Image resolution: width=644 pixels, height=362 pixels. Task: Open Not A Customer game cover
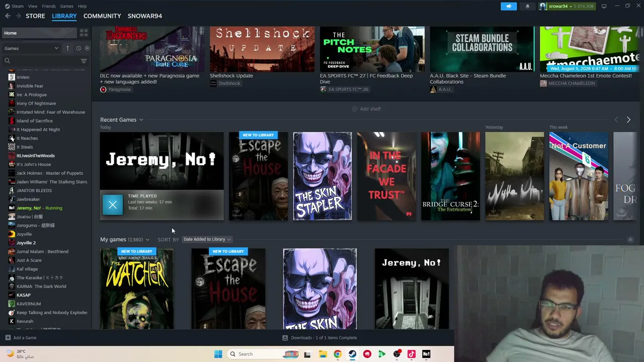pos(579,176)
